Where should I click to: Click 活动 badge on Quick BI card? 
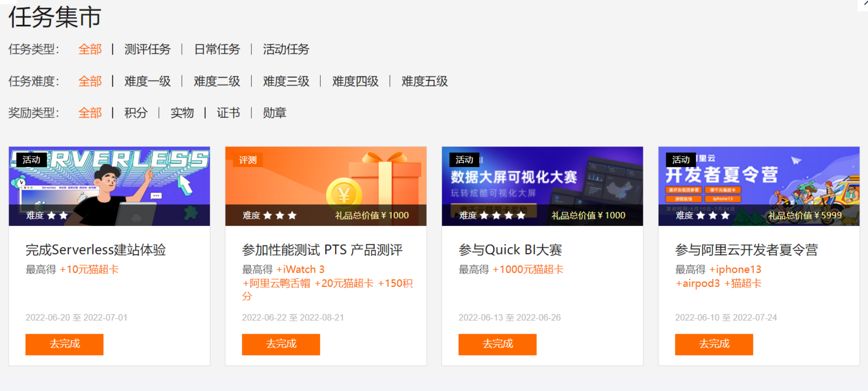pos(464,159)
